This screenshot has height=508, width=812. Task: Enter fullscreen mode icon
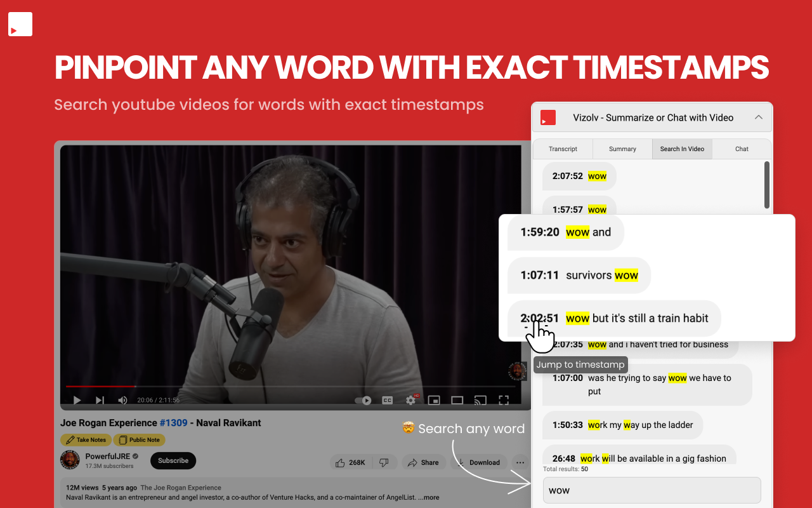[504, 400]
